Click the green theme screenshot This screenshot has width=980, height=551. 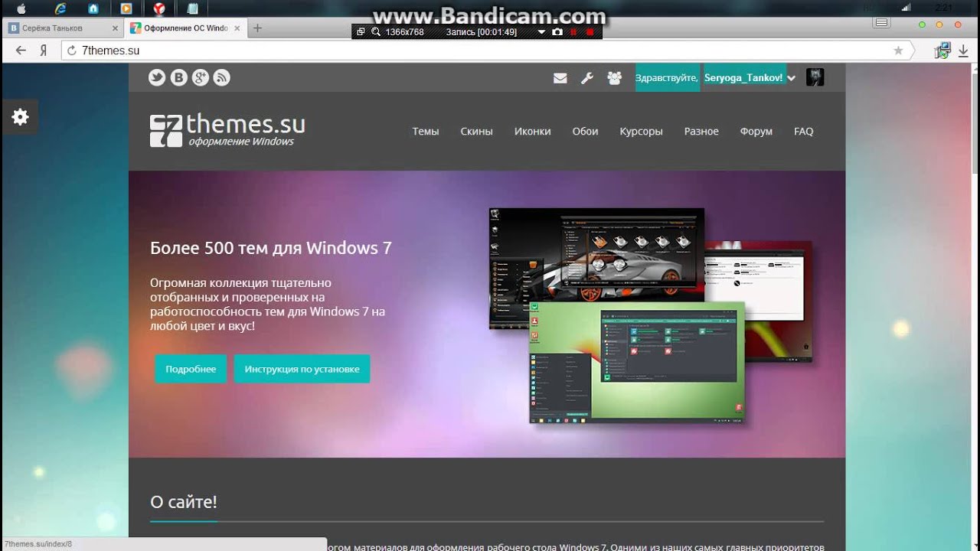tap(637, 364)
